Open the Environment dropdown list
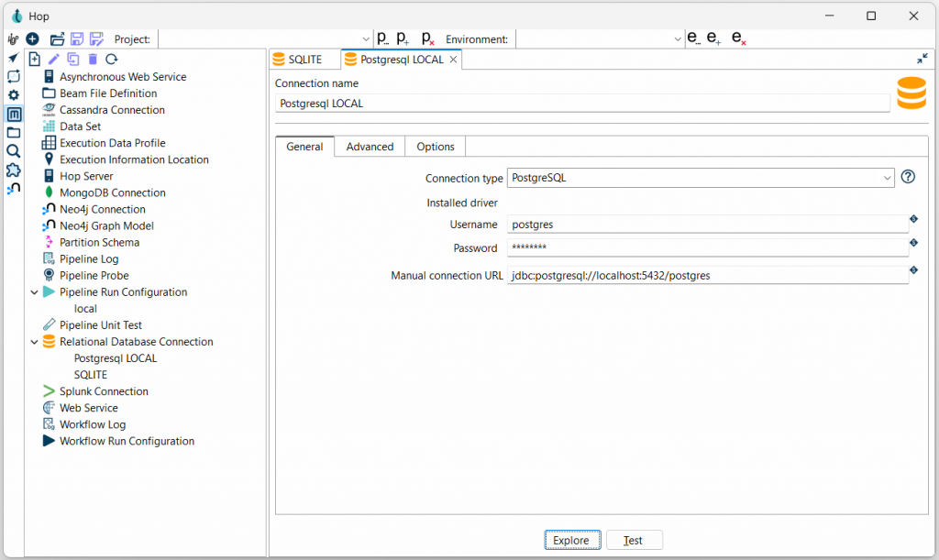The width and height of the screenshot is (939, 560). pyautogui.click(x=678, y=39)
